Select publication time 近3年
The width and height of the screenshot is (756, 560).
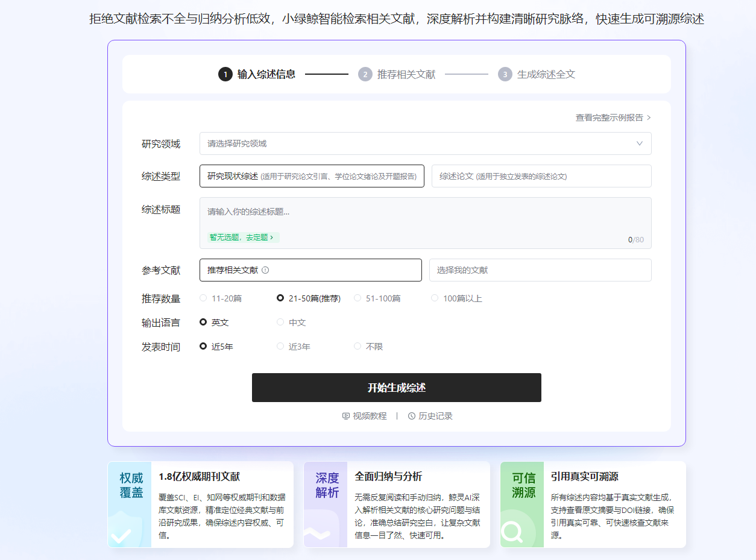click(x=294, y=347)
